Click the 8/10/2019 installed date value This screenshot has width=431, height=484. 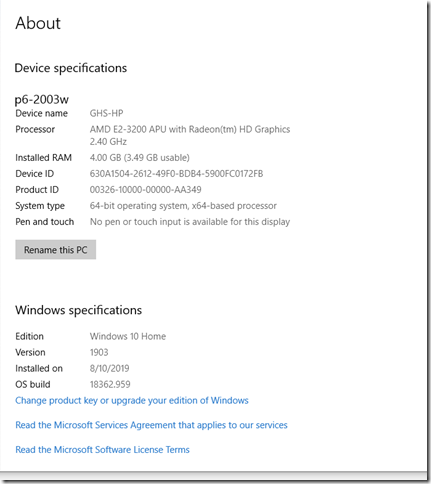109,368
